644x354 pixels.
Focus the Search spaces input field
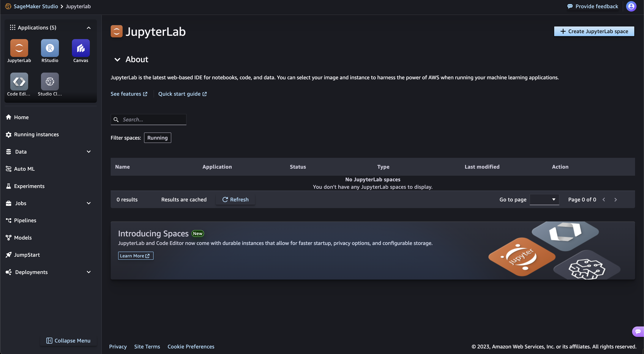tap(149, 119)
